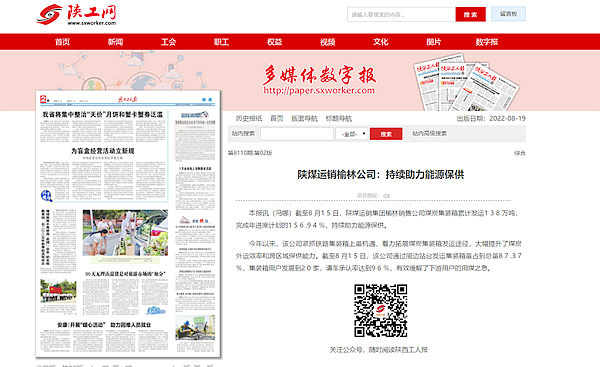Open the 图片 navigation item
The height and width of the screenshot is (367, 600).
click(x=434, y=42)
